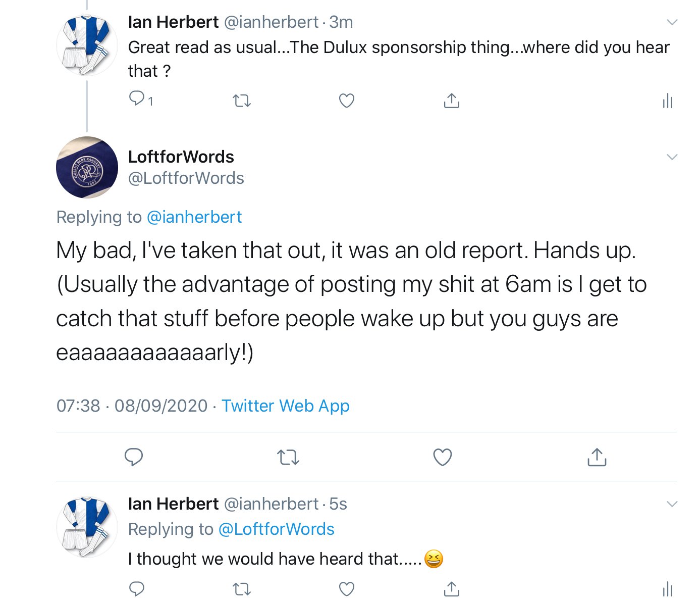This screenshot has height=598, width=700.
Task: Open the Twitter Web App source link
Action: [286, 406]
